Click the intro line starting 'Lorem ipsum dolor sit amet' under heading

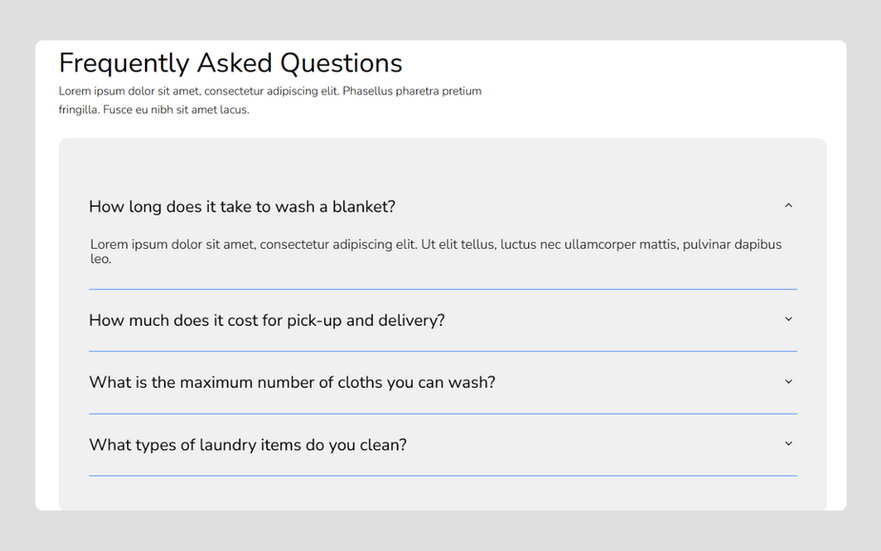(x=270, y=91)
